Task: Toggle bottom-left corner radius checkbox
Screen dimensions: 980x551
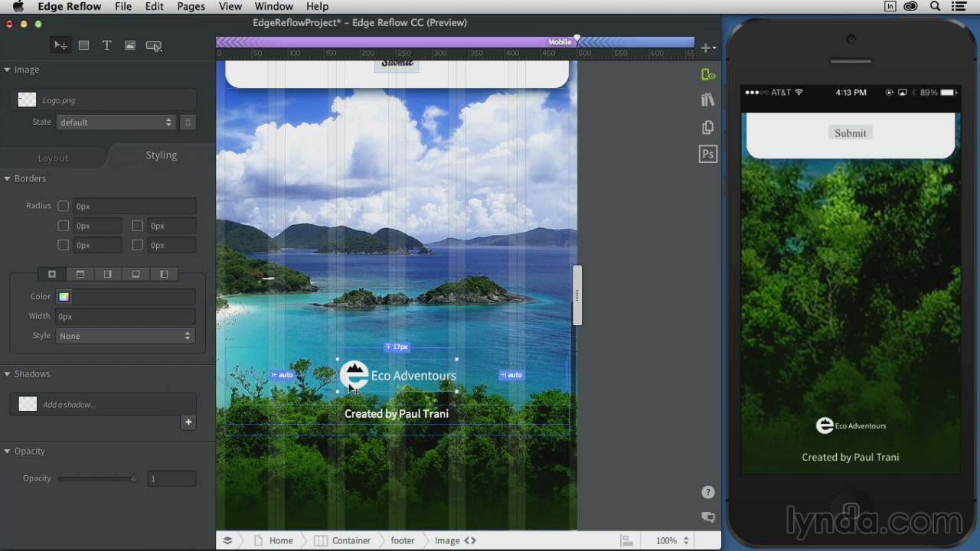Action: [64, 245]
